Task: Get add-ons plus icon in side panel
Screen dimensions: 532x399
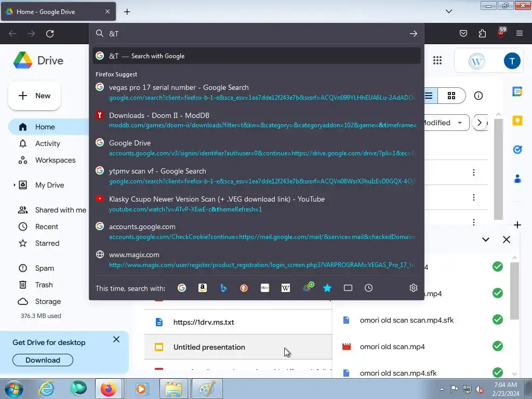Action: (517, 224)
